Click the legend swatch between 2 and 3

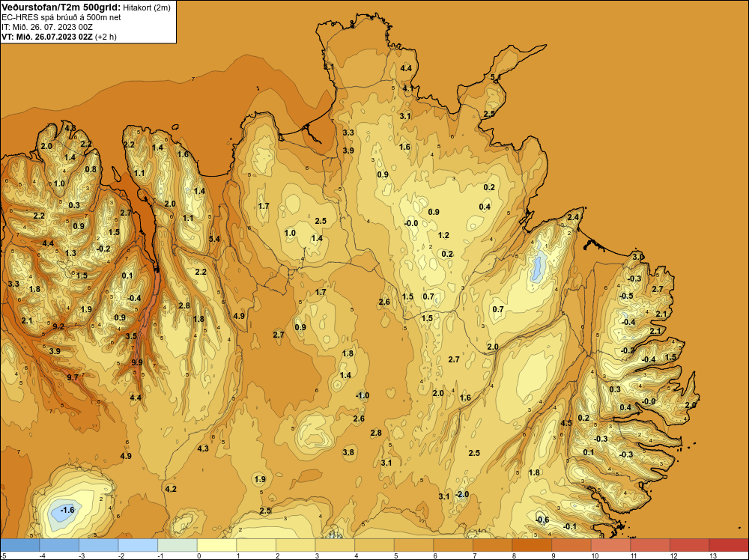click(295, 545)
